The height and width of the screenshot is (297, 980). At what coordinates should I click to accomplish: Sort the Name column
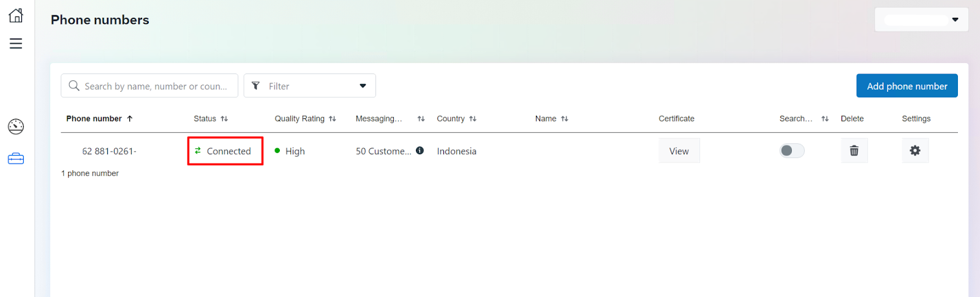click(x=565, y=119)
